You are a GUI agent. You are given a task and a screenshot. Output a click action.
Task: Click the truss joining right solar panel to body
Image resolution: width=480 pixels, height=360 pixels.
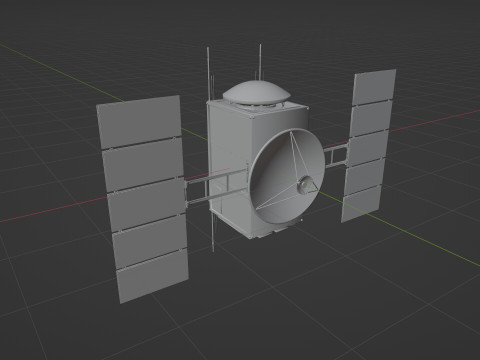(336, 156)
